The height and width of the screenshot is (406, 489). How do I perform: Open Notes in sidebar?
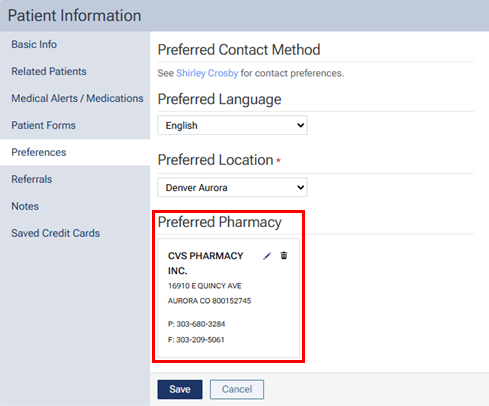coord(25,206)
